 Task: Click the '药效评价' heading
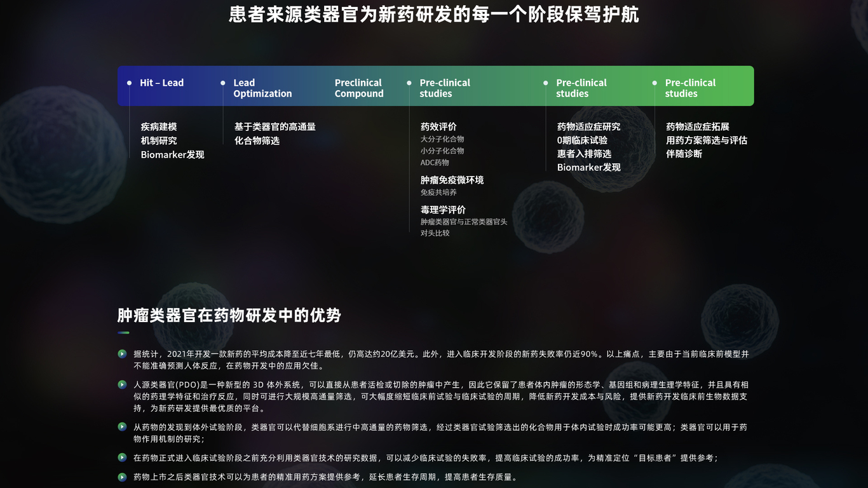click(x=438, y=127)
